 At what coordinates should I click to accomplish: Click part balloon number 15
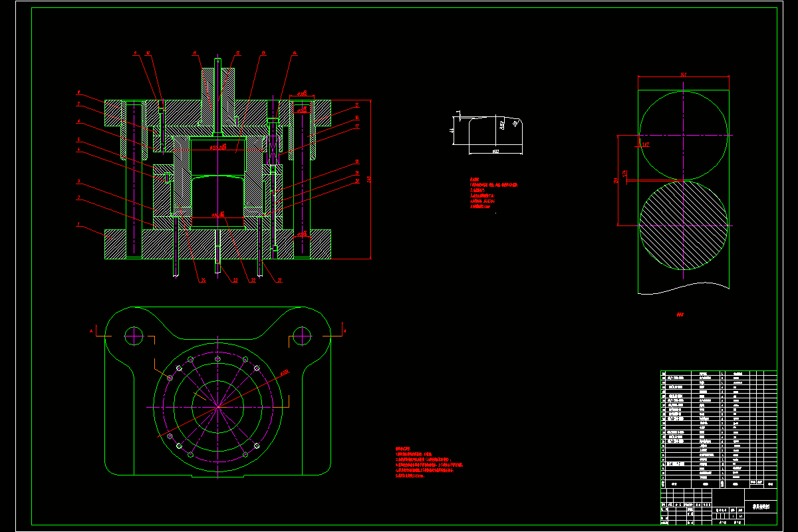coord(357,105)
